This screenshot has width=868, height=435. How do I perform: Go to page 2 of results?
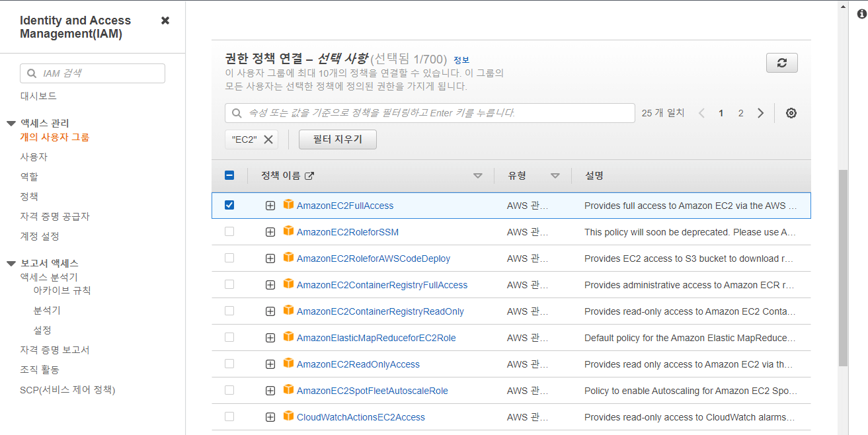[741, 113]
